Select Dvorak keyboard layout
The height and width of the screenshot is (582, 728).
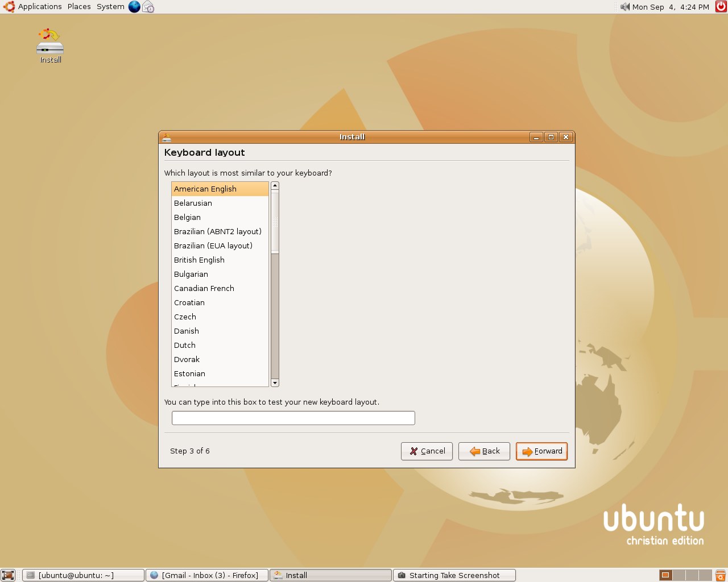tap(220, 359)
